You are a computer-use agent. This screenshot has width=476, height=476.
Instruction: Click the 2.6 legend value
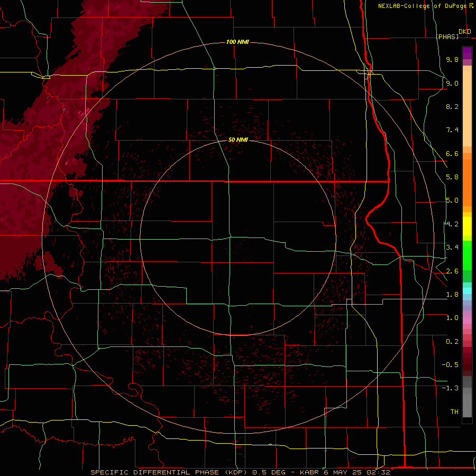452,271
